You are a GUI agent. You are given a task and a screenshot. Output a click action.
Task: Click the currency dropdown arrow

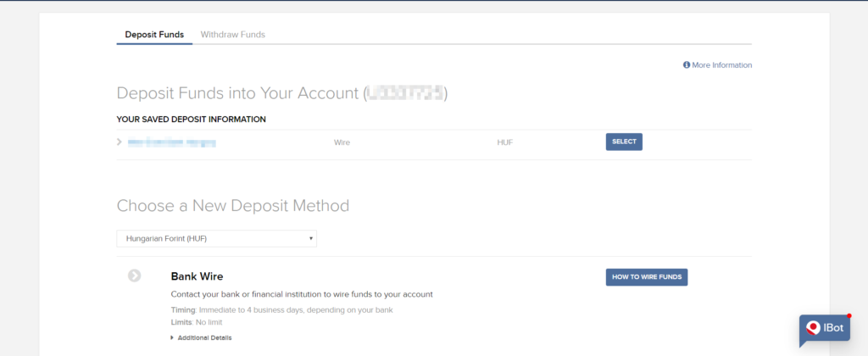click(x=311, y=239)
